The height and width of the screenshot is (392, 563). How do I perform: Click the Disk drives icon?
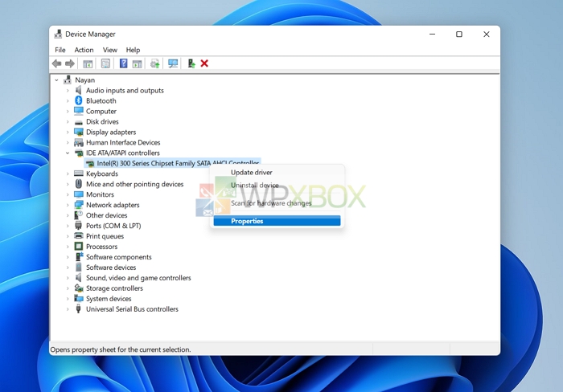click(x=79, y=122)
